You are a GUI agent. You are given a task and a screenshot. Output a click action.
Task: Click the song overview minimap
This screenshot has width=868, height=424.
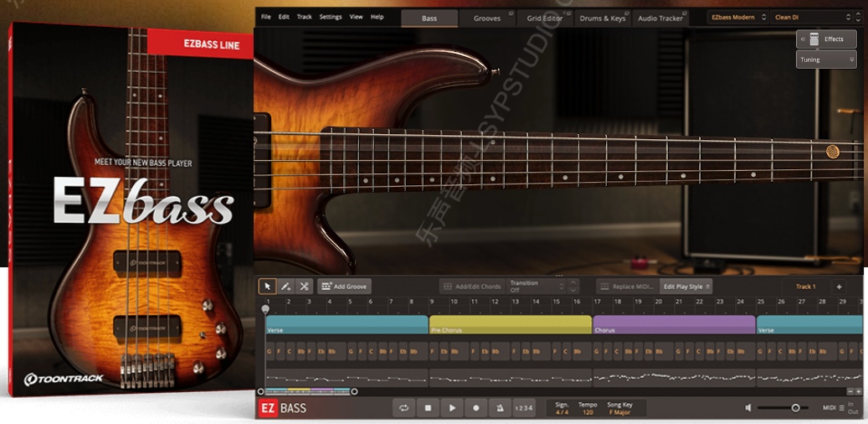pos(307,391)
